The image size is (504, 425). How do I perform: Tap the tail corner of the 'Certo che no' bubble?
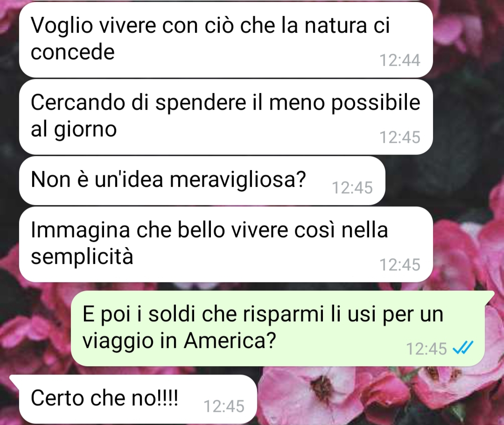click(x=14, y=379)
